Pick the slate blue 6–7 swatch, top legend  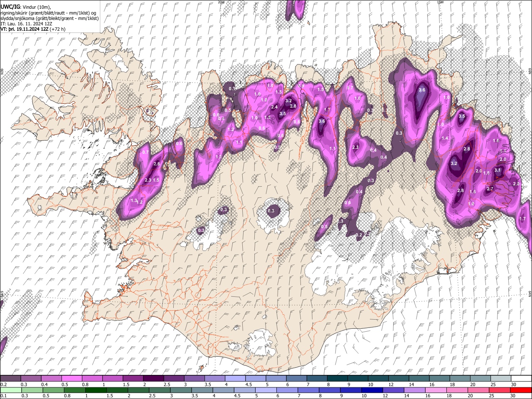297,378
